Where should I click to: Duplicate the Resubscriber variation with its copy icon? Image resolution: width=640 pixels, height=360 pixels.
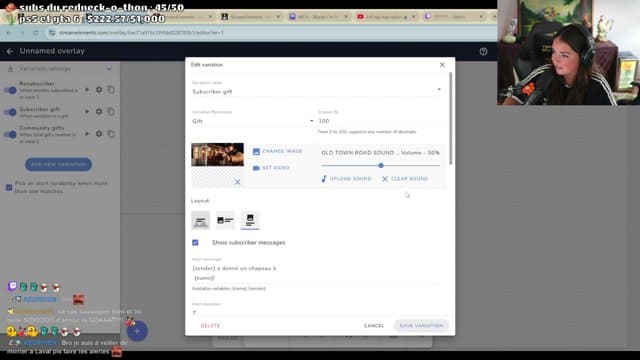(111, 90)
